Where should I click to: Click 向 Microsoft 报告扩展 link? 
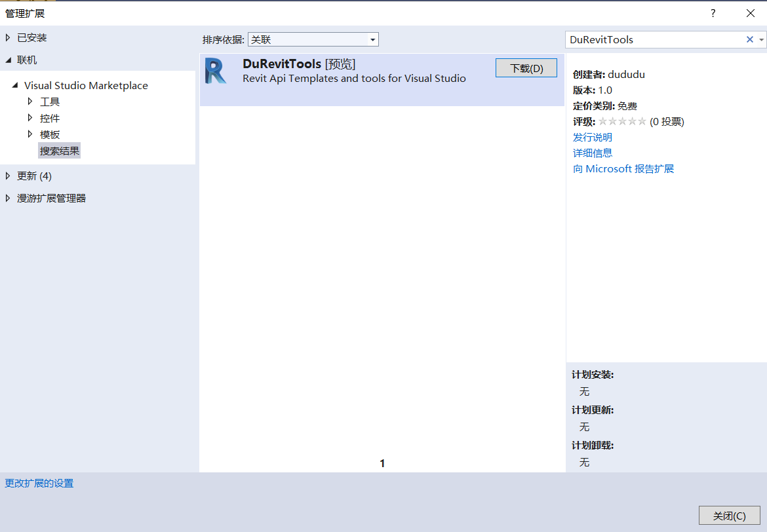click(623, 168)
